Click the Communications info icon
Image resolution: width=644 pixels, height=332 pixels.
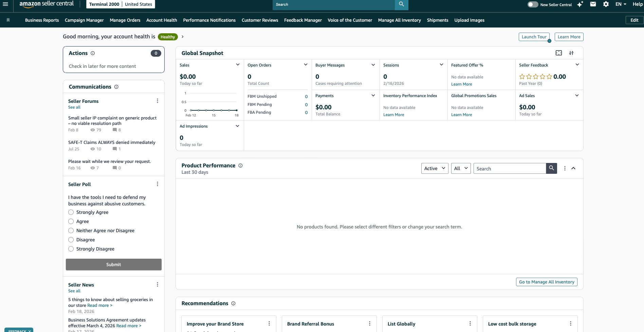click(116, 87)
